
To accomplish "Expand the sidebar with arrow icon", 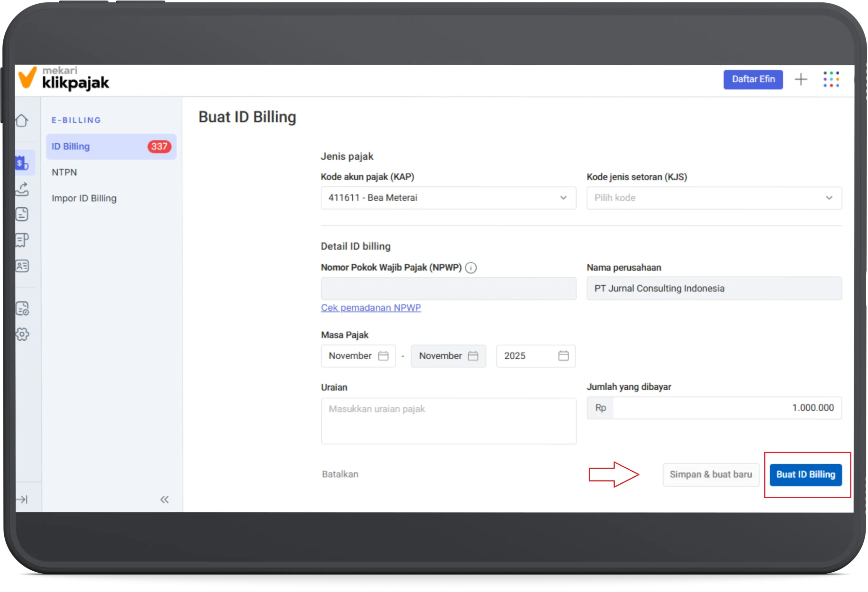I will 22,499.
